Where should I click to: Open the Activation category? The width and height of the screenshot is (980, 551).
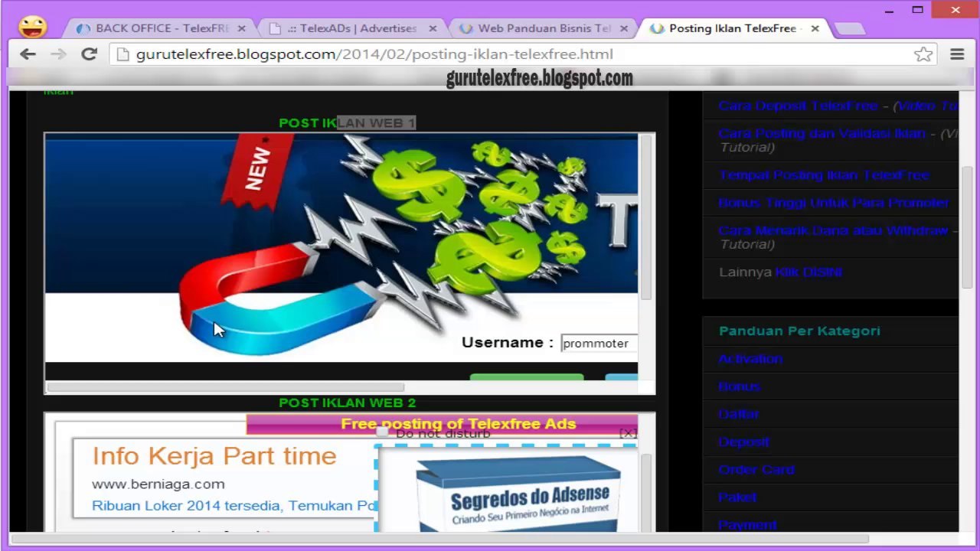pos(750,359)
